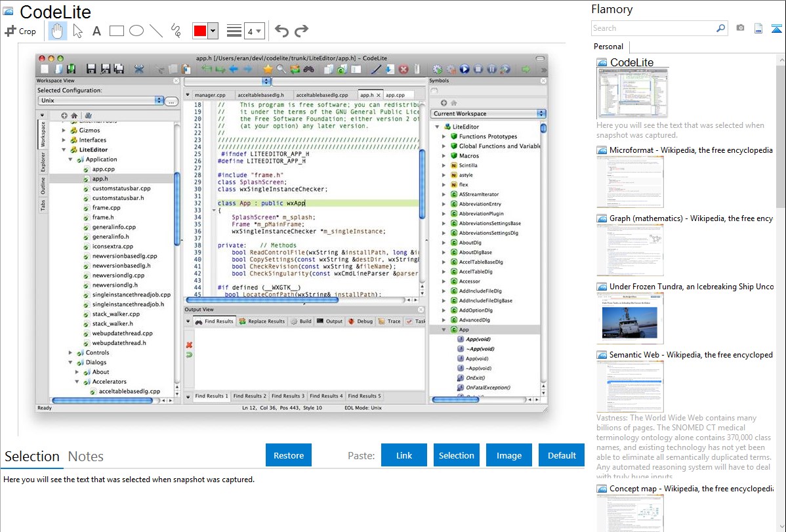The image size is (786, 532).
Task: Click the ellipsis button beside Unix configuration
Action: (171, 101)
